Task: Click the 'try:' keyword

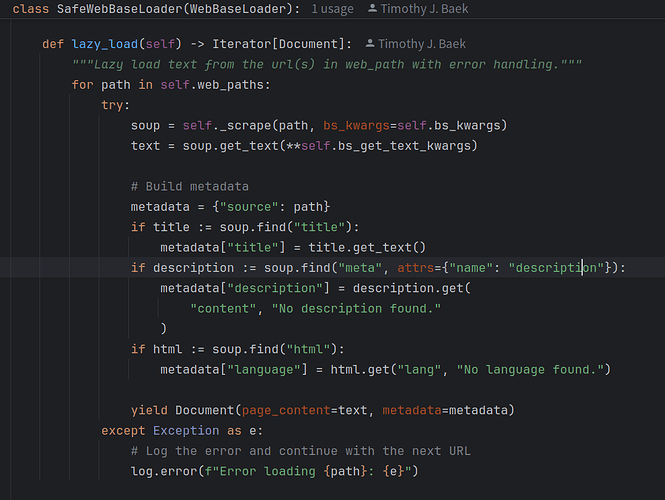Action: (115, 105)
